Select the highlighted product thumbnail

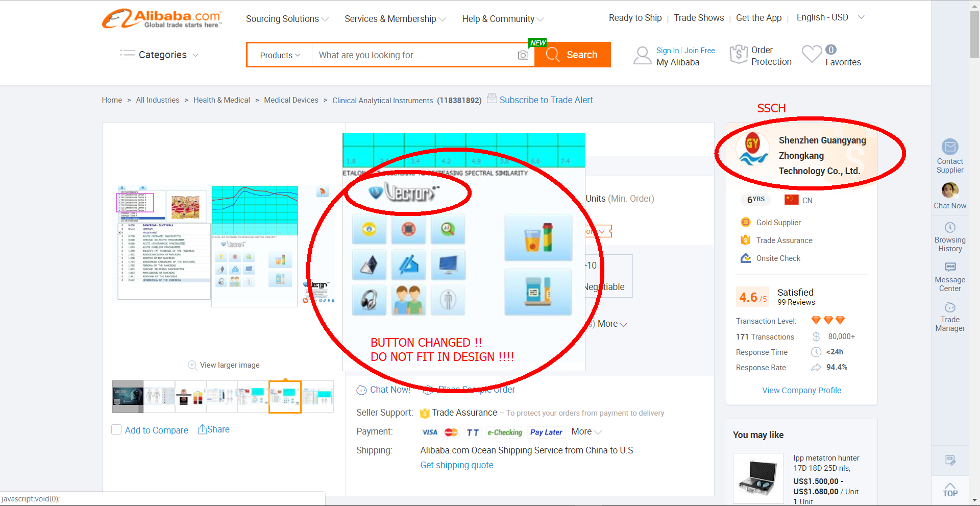tap(285, 397)
